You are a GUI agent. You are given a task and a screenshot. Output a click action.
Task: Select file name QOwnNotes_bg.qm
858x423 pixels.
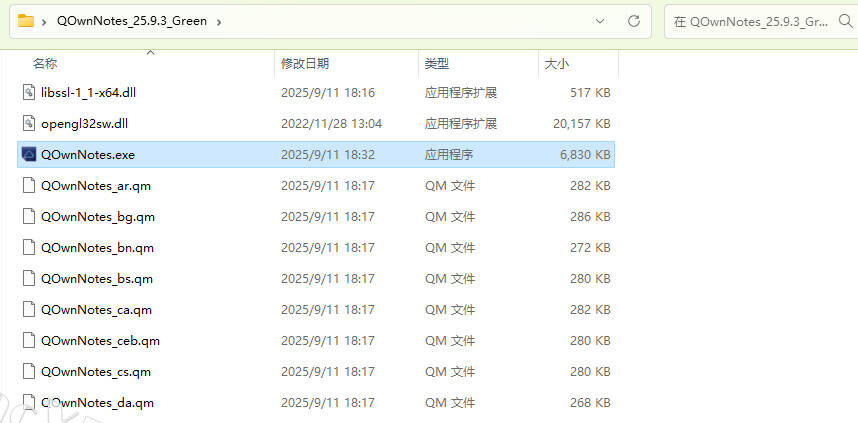pyautogui.click(x=98, y=217)
